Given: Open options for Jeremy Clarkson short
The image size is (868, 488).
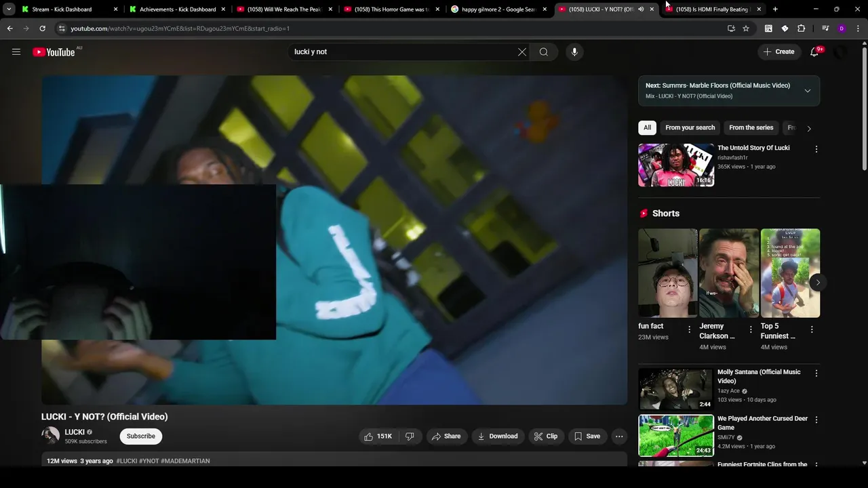Looking at the screenshot, I should pos(751,329).
